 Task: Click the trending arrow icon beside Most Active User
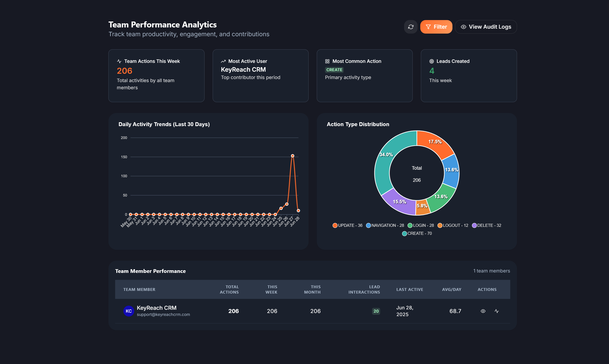pos(223,61)
